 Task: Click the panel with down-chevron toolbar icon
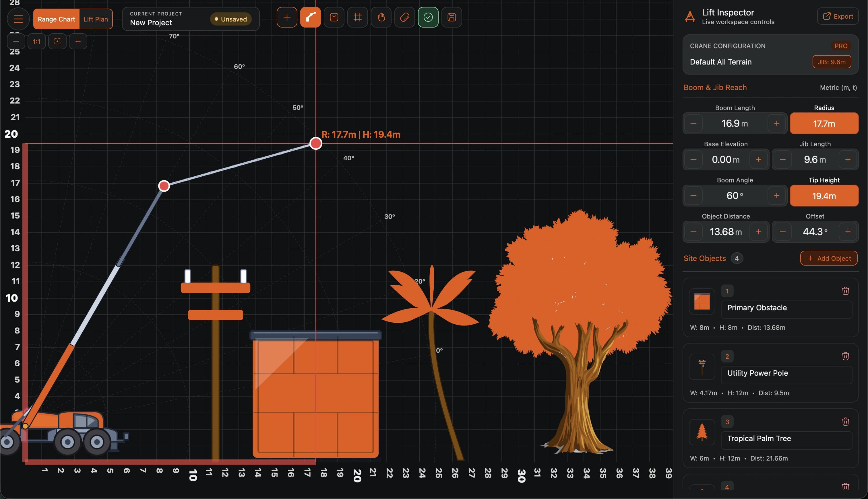[334, 17]
